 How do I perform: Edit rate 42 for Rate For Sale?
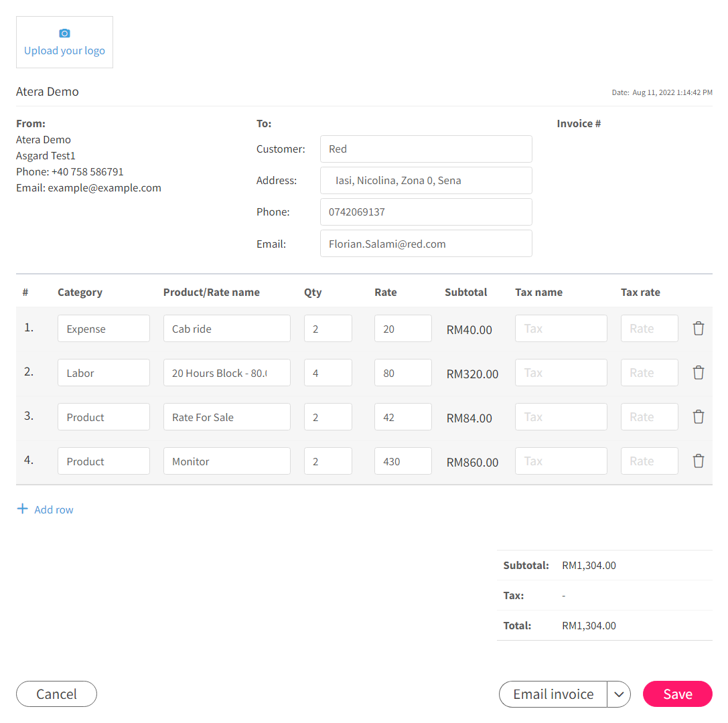[x=403, y=416]
